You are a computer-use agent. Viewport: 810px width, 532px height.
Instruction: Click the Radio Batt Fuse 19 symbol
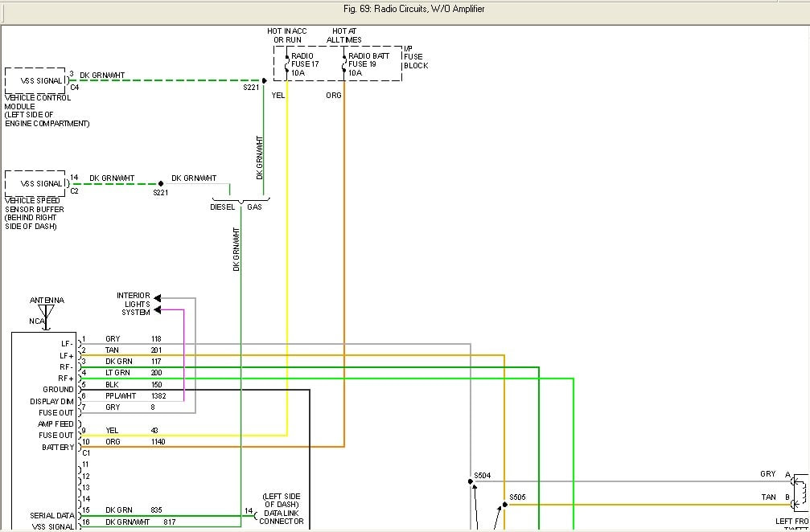pos(344,63)
